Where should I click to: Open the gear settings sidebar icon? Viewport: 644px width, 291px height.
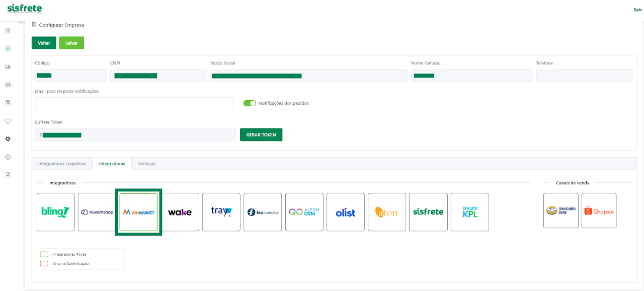pyautogui.click(x=8, y=139)
